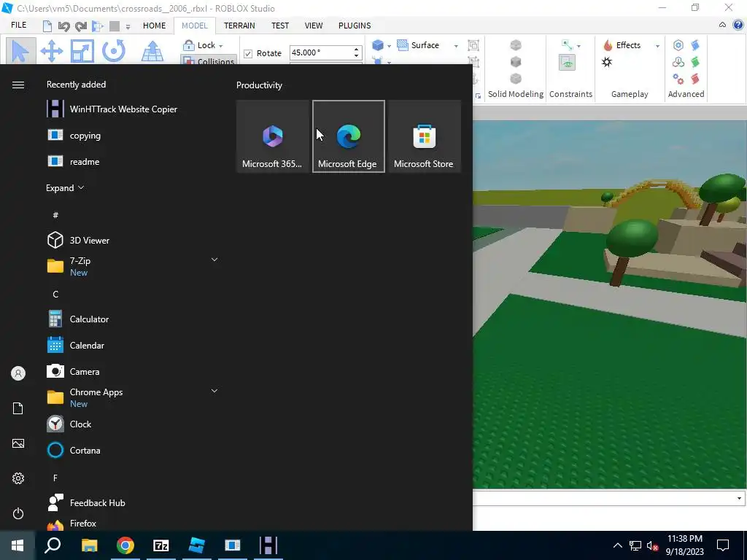Screen dimensions: 747x560
Task: Toggle the Show Constraint Details eye icon
Action: point(567,63)
